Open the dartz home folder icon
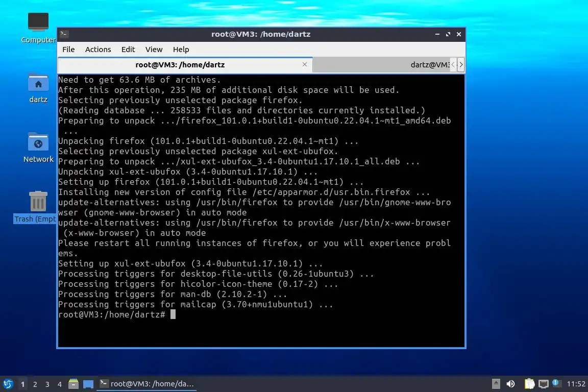588x392 pixels. (x=38, y=88)
